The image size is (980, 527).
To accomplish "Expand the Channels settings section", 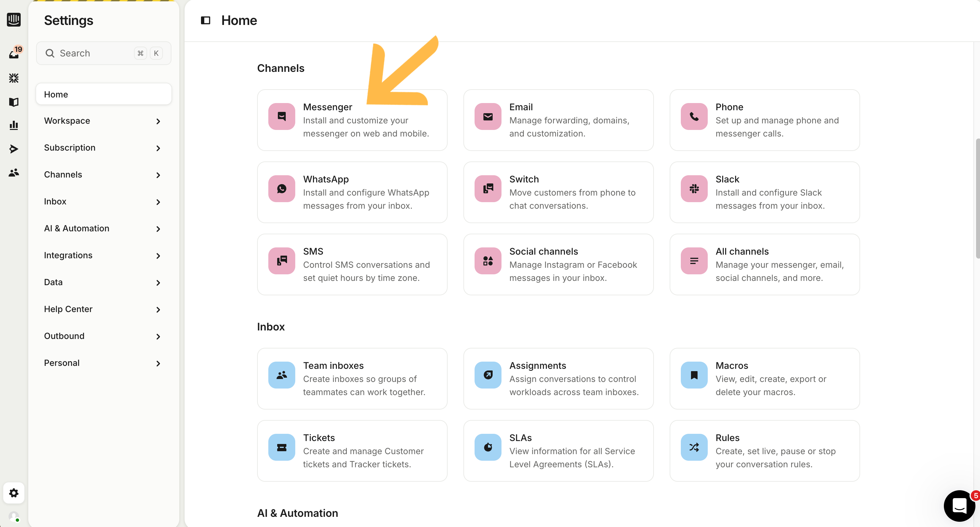I will coord(103,175).
